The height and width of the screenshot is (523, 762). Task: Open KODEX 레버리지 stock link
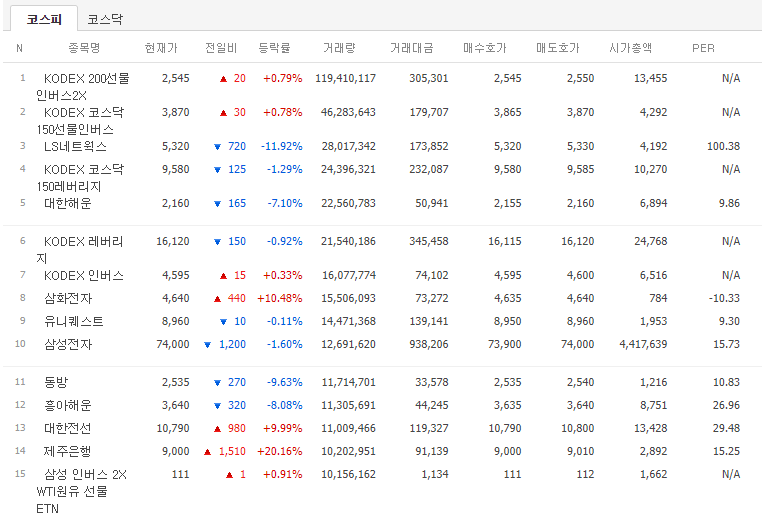click(x=80, y=249)
